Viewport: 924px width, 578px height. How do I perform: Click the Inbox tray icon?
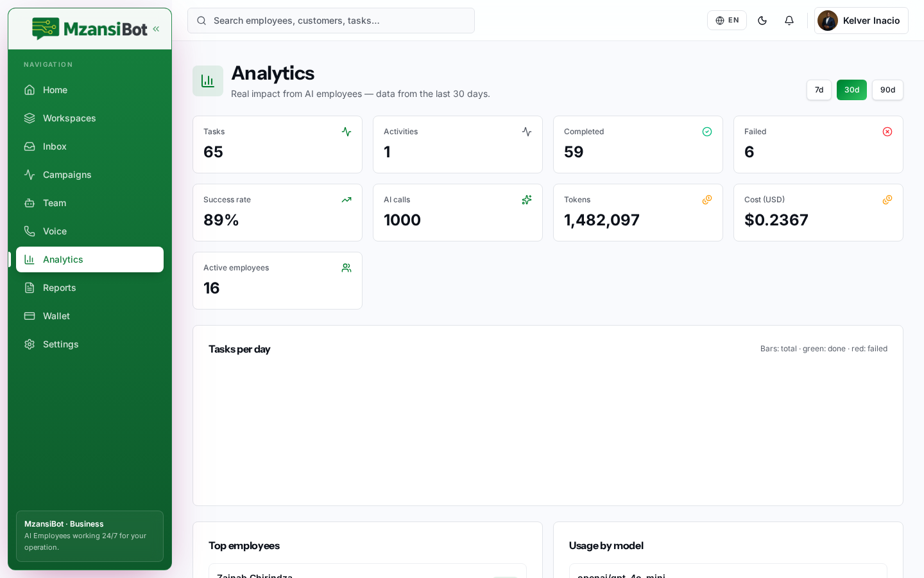30,146
